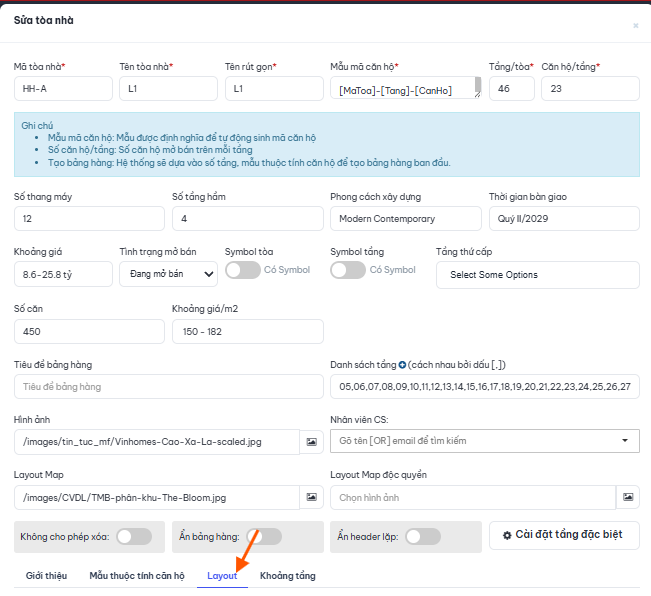Toggle the Ẩn bảng hàng switch
This screenshot has height=596, width=651.
[264, 537]
